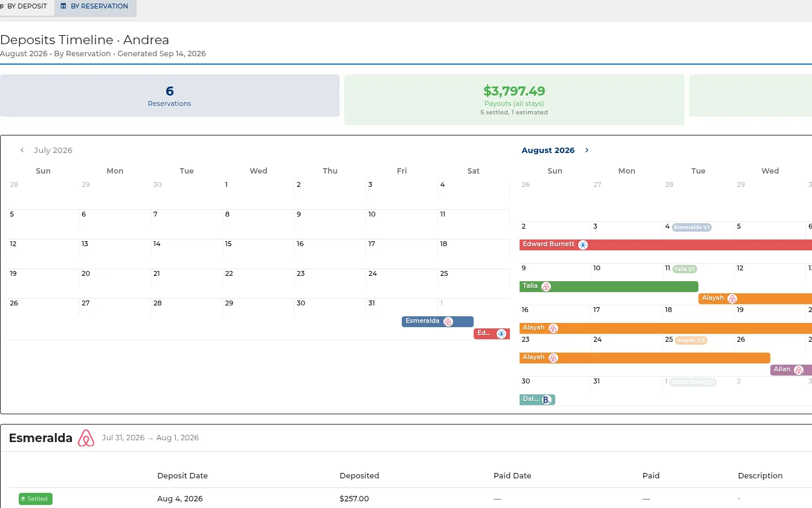Click the Alayah 2/2 deposit marker on August 25

point(691,340)
